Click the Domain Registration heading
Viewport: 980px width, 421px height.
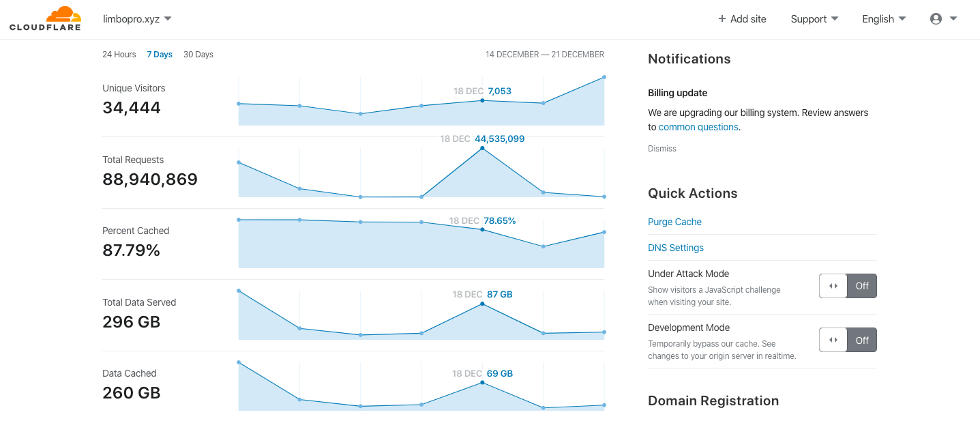pos(713,401)
